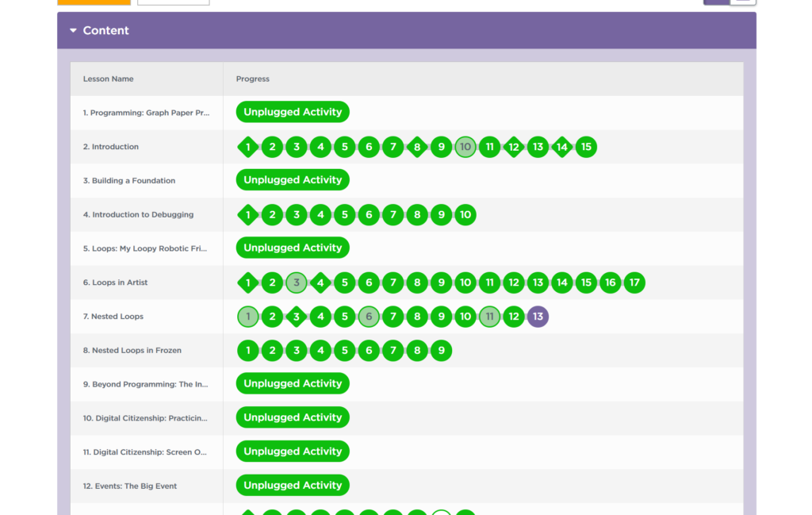Open faded level 3 in Loops in Artist
This screenshot has width=812, height=515.
point(297,282)
